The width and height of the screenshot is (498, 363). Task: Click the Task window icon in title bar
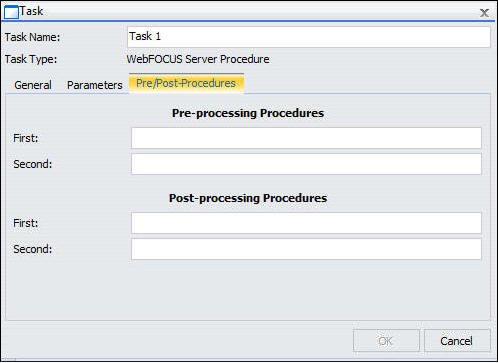coord(11,12)
